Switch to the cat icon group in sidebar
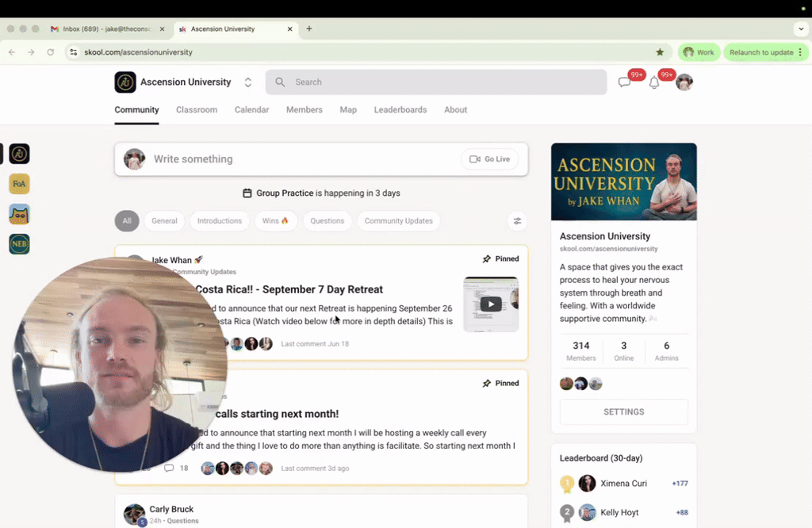The width and height of the screenshot is (812, 528). [x=19, y=214]
